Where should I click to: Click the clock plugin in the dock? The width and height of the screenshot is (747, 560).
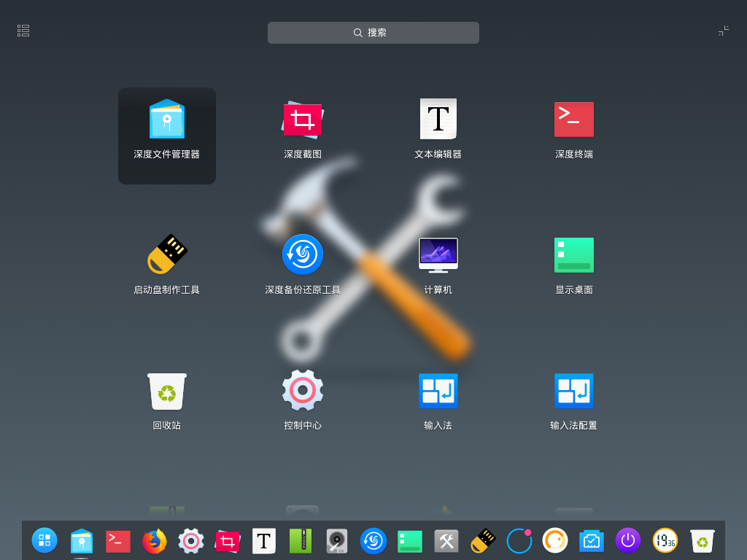tap(665, 541)
